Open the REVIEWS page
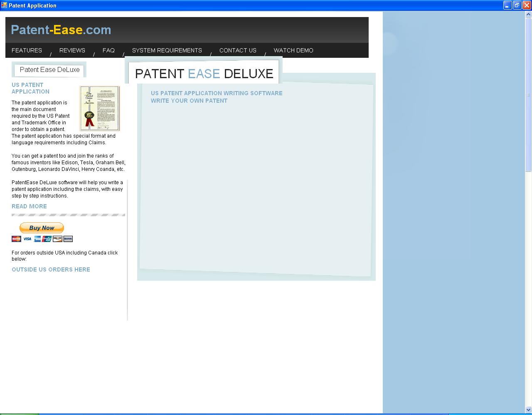Screen dimensions: 532x415 72,50
